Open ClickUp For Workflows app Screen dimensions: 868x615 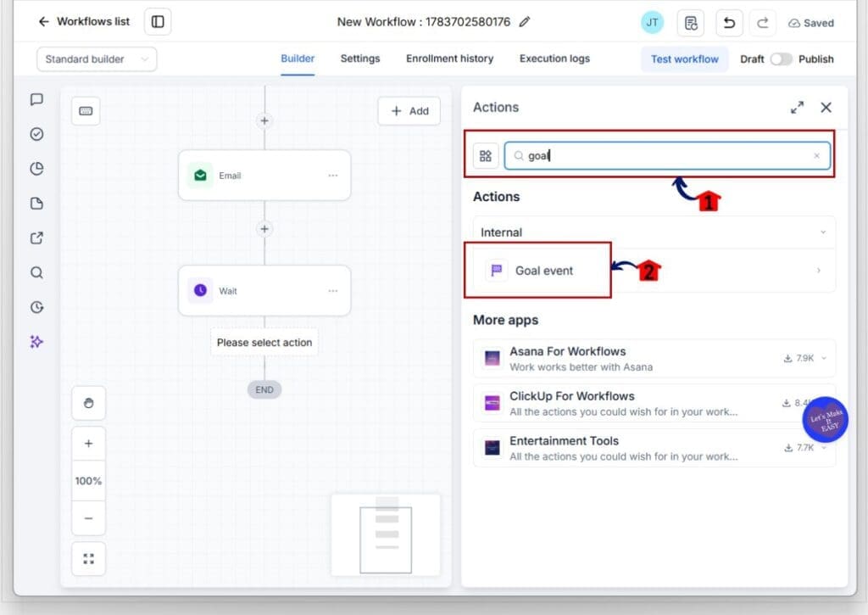pyautogui.click(x=654, y=403)
